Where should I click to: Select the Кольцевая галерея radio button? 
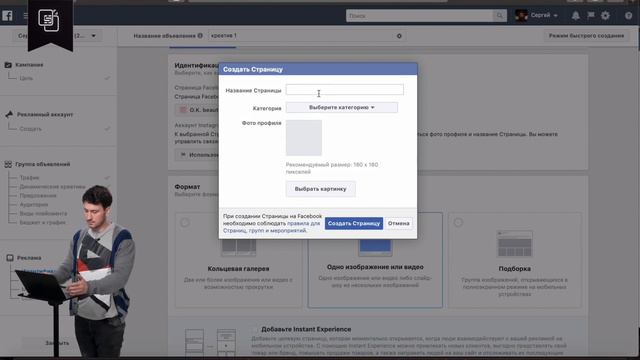[x=185, y=222]
